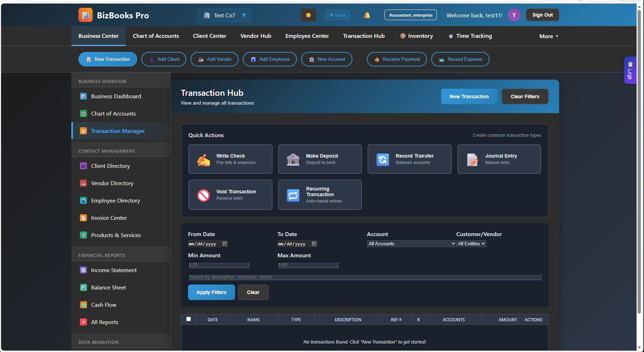The image size is (644, 352).
Task: Click Receive Payment button
Action: 397,59
